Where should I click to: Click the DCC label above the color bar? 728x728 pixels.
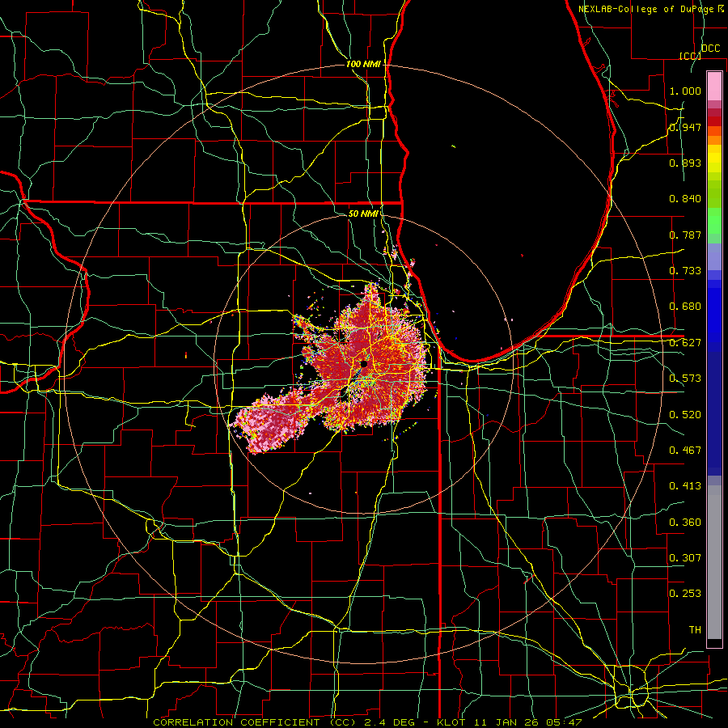pyautogui.click(x=710, y=49)
